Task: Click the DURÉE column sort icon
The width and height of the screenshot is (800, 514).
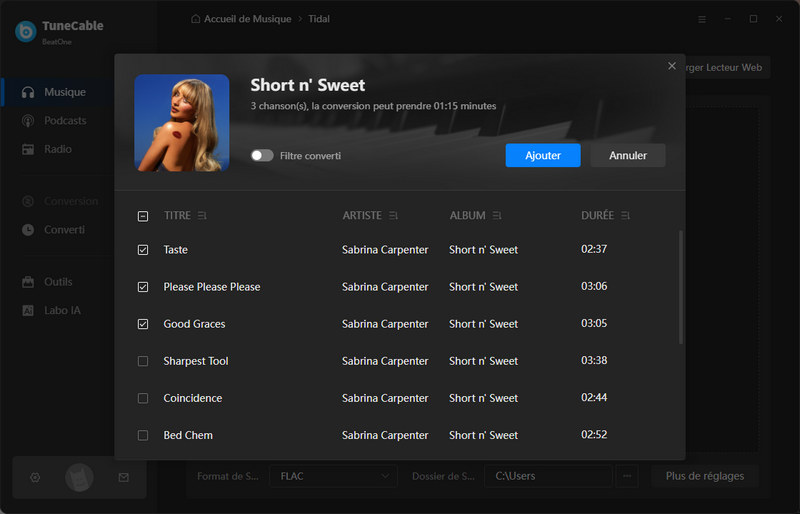Action: point(626,216)
